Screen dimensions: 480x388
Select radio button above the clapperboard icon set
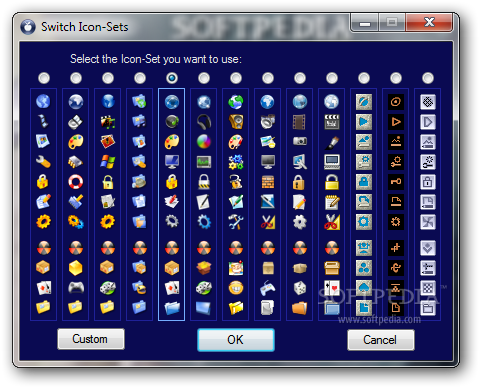(332, 78)
